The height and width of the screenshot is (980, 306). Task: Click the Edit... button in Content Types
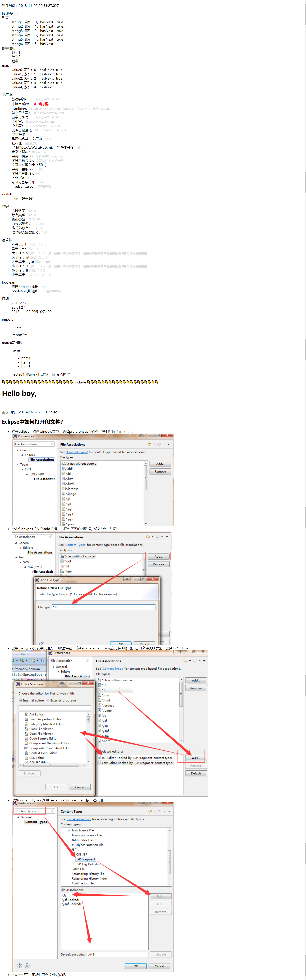tap(161, 904)
